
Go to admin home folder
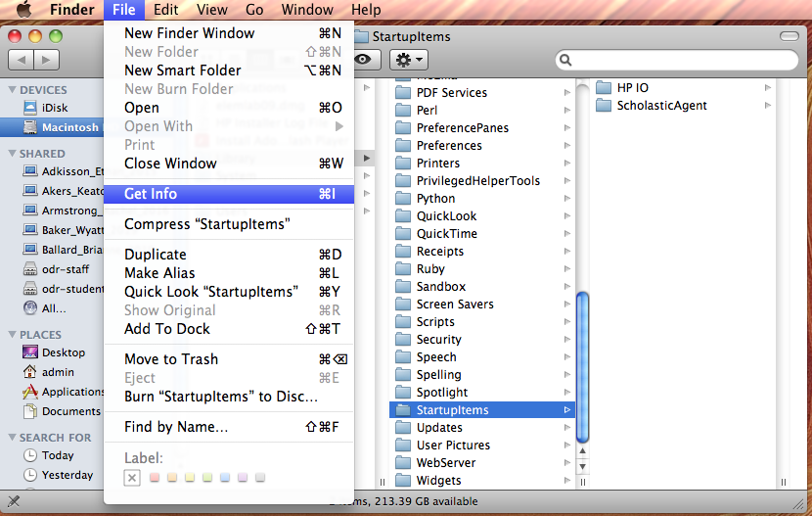49,372
